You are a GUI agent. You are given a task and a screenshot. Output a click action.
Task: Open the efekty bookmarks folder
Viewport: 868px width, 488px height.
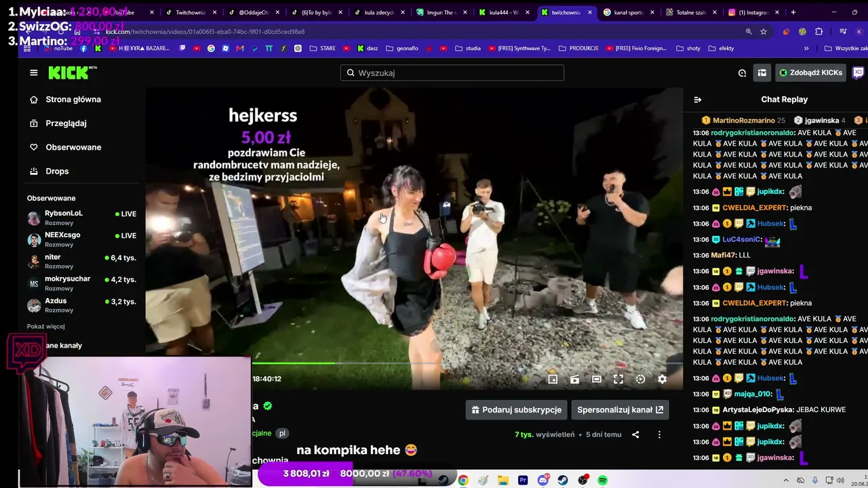(721, 49)
